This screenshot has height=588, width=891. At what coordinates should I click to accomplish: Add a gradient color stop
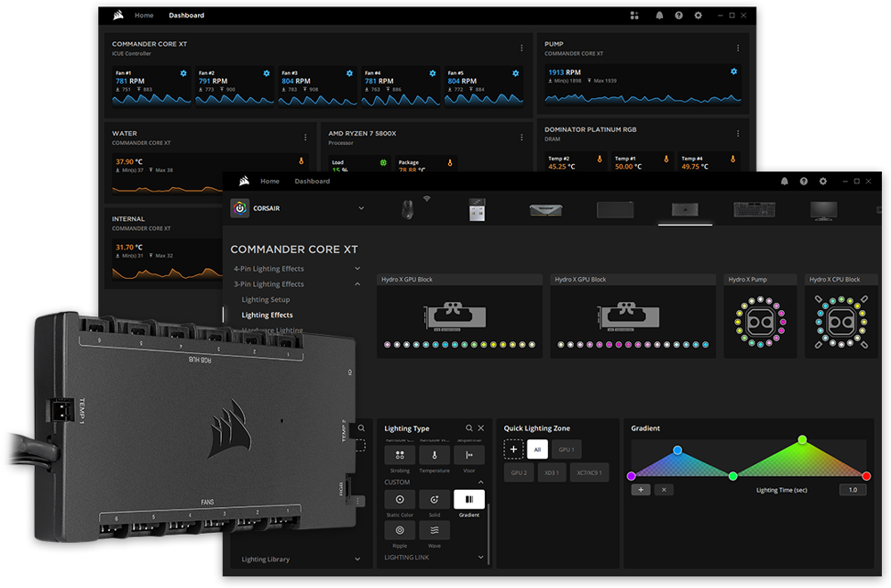coord(641,490)
